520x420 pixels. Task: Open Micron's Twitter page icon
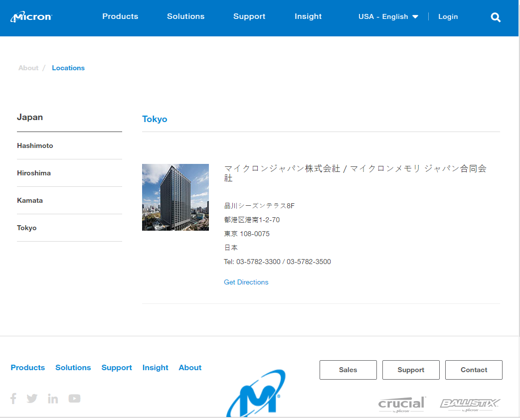(32, 398)
